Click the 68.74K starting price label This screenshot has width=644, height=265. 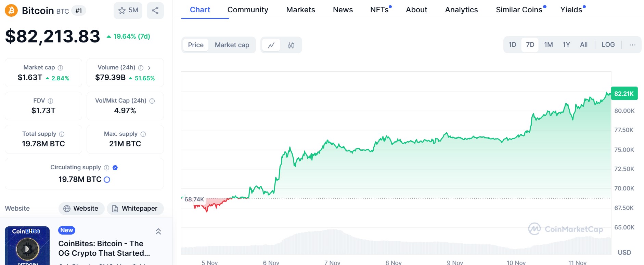pos(194,199)
